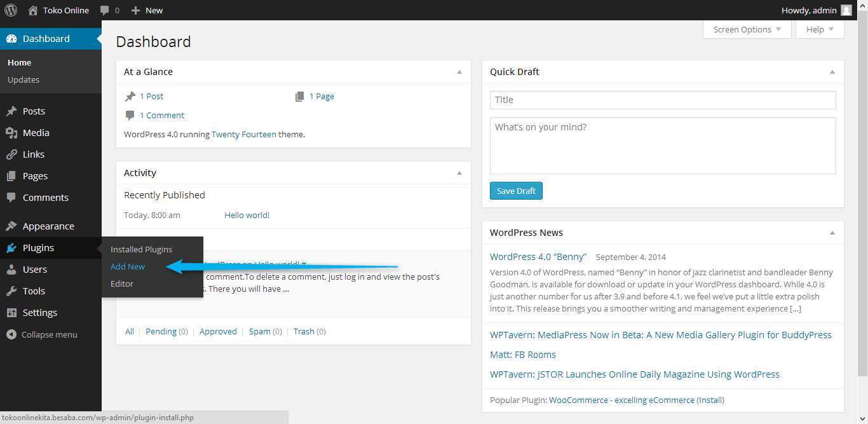Select Home under Dashboard
The height and width of the screenshot is (424, 868).
[x=20, y=62]
